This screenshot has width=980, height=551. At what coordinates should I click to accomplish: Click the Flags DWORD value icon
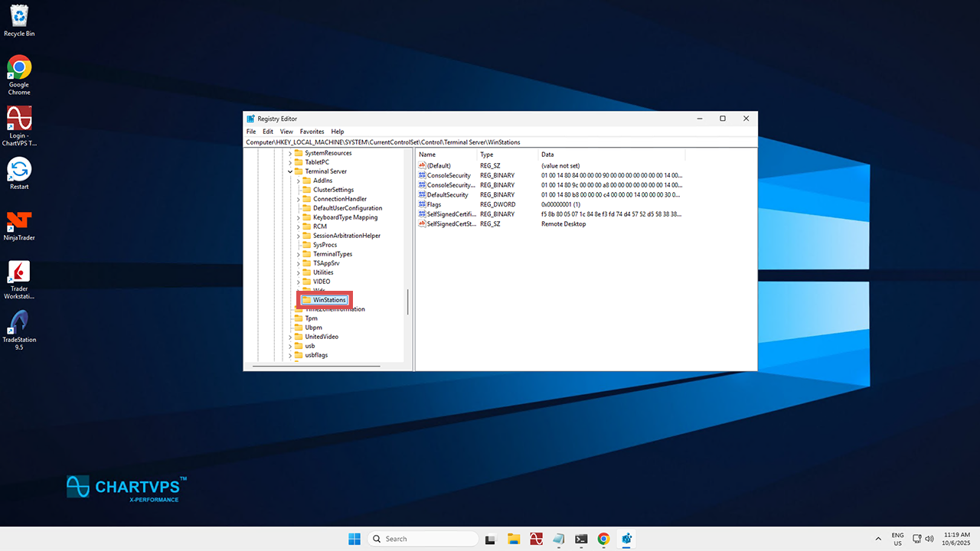click(x=422, y=204)
